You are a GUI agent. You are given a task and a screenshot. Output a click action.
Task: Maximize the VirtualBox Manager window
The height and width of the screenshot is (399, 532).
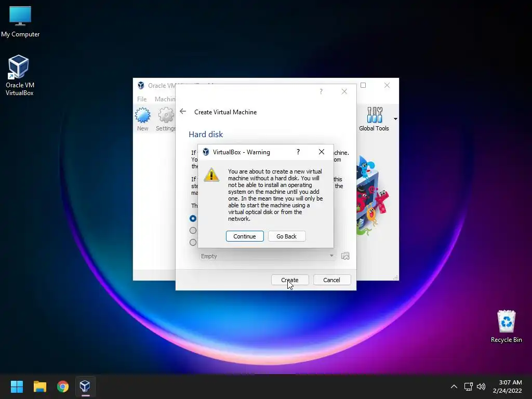[363, 85]
